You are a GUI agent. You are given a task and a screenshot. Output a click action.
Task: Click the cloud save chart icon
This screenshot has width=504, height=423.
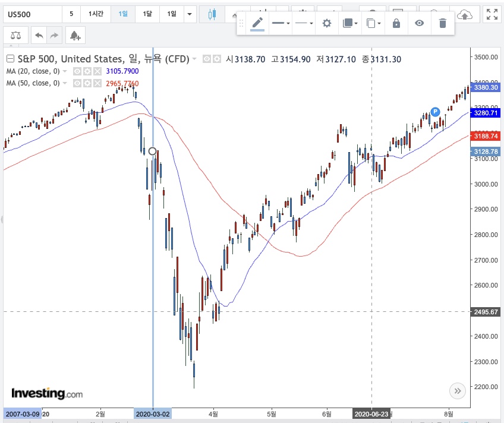pyautogui.click(x=464, y=14)
